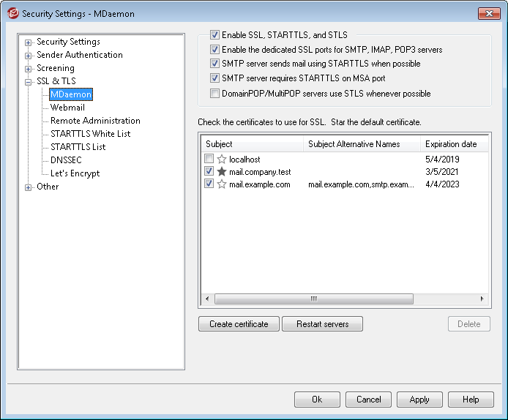Viewport: 508px width, 420px height.
Task: Sort certificates by Expiration date column
Action: coord(451,144)
